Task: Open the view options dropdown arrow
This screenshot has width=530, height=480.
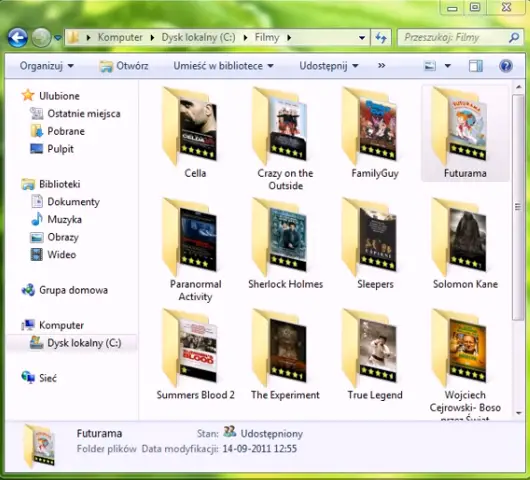Action: coord(448,66)
